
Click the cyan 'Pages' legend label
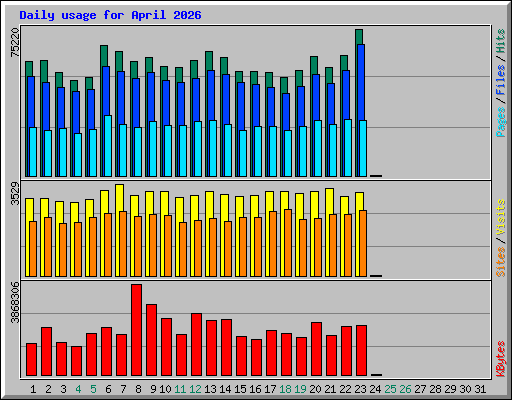tap(500, 122)
